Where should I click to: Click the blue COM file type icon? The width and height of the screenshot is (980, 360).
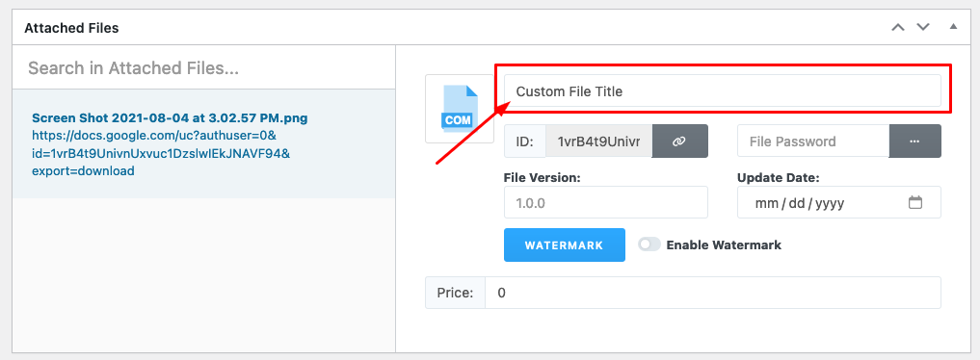coord(460,109)
